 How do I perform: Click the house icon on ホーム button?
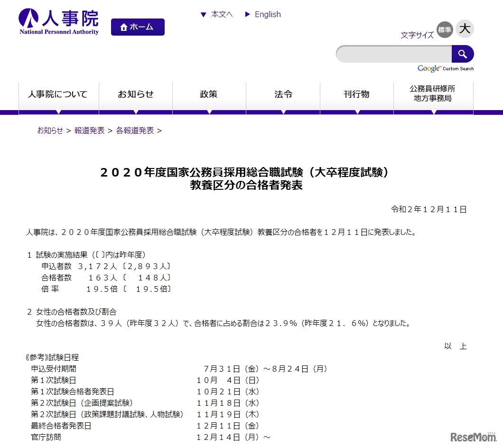point(124,28)
